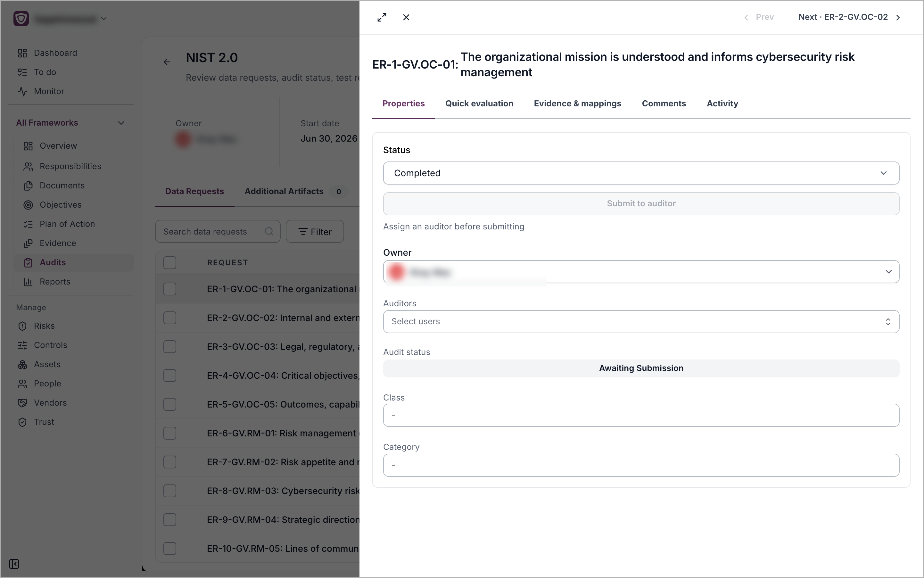Switch to the Evidence & mappings tab

pos(577,103)
